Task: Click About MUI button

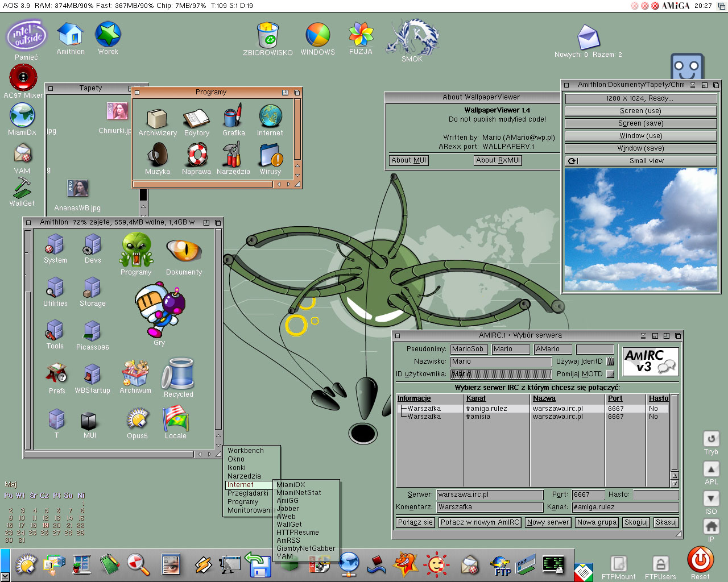Action: pos(409,160)
